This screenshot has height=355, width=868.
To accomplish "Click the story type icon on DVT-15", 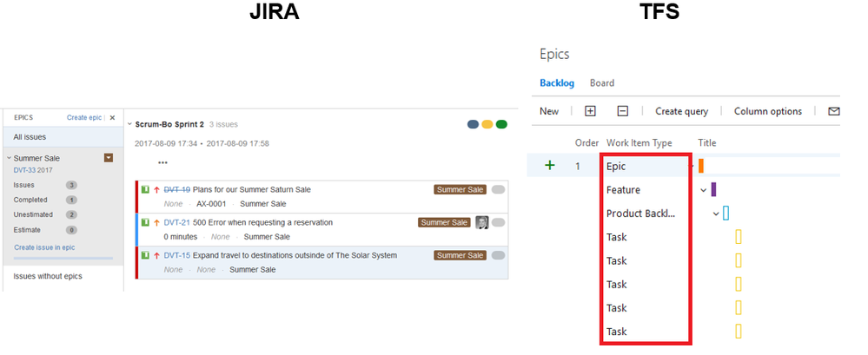I will click(x=146, y=255).
